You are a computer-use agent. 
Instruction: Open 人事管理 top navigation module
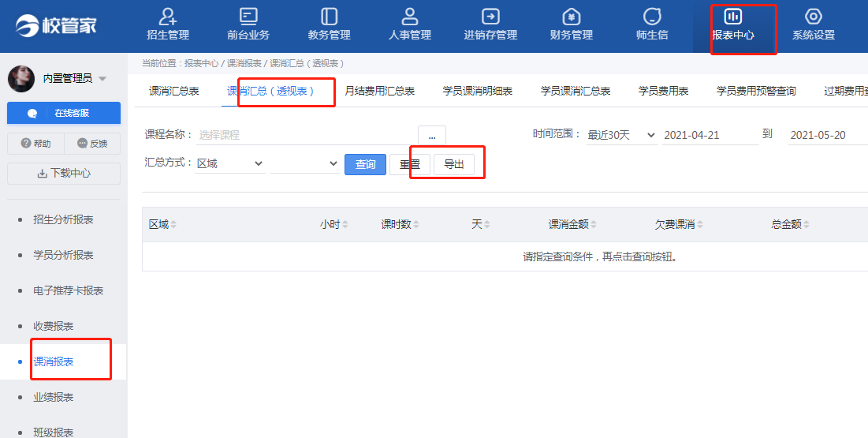410,25
